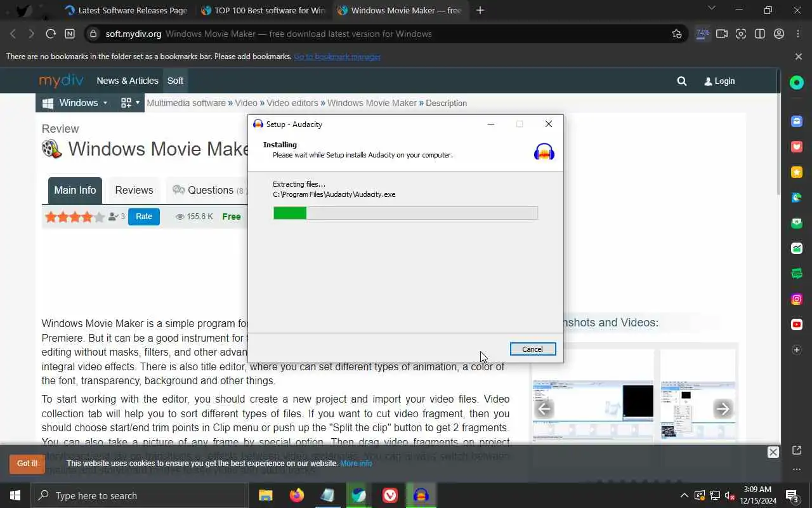Select the Main Info tab
Screen dimensions: 812x508
click(75, 190)
